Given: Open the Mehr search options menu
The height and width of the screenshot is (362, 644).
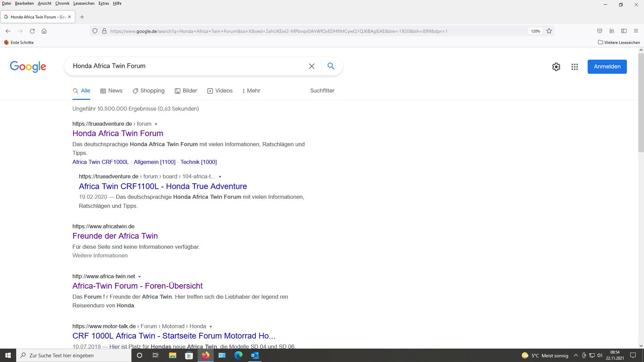Looking at the screenshot, I should click(251, 91).
